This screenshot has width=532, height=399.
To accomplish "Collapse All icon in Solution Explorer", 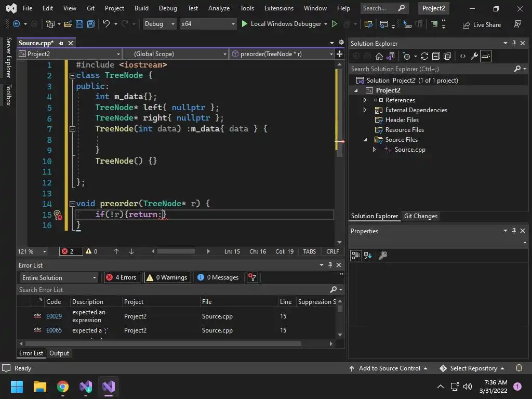I will (436, 56).
